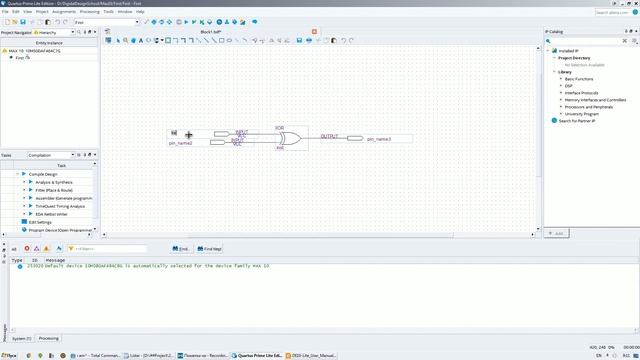Select the Rectangle drawing tool
This screenshot has width=640, height=360.
(222, 40)
